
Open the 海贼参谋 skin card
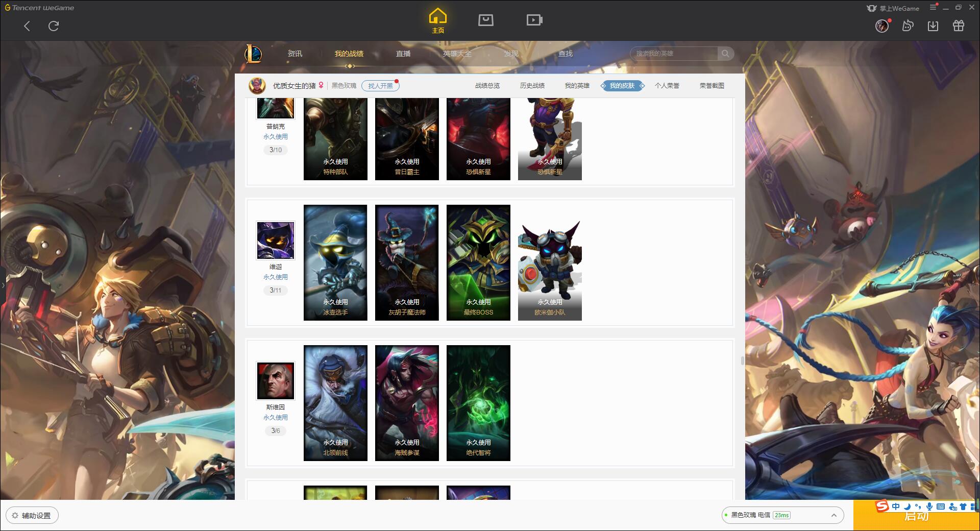click(407, 403)
